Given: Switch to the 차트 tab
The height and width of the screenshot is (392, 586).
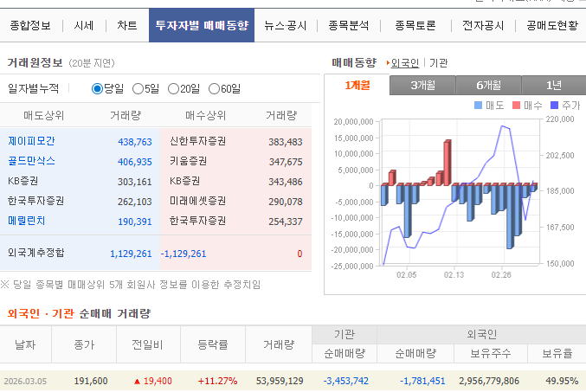Looking at the screenshot, I should pos(126,26).
